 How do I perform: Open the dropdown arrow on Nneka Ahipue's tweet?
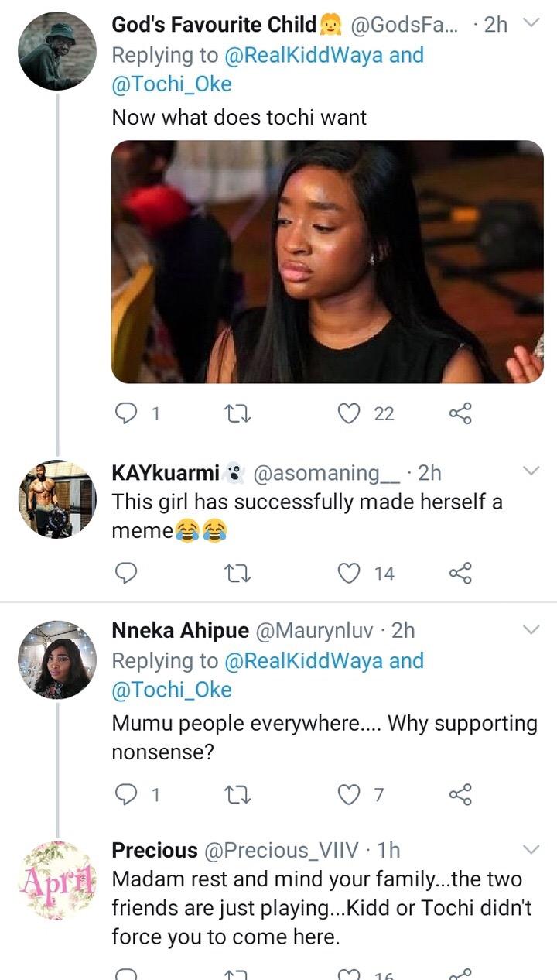(x=531, y=630)
